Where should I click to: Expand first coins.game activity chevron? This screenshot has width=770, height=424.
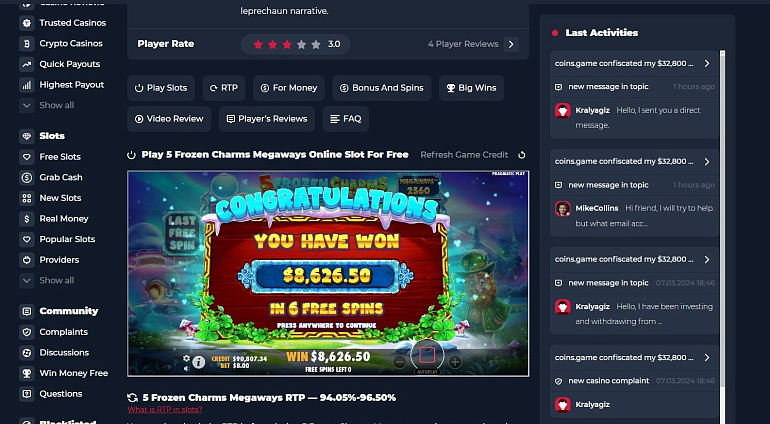click(707, 63)
